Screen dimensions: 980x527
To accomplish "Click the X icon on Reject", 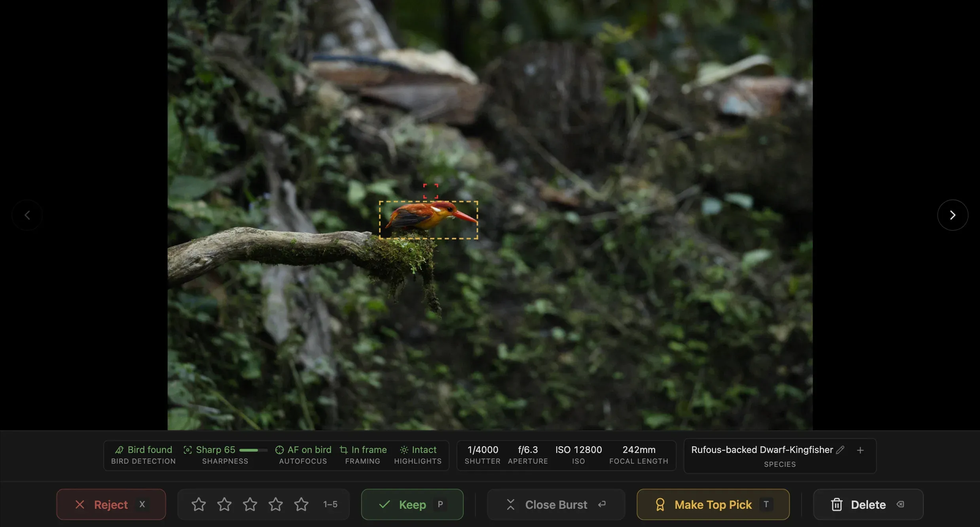I will [80, 504].
